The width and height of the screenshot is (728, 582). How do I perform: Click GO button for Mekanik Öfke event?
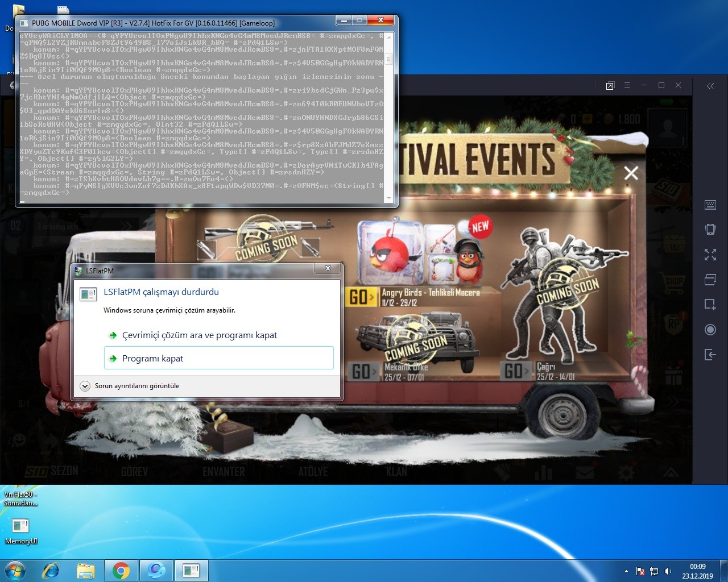click(x=364, y=371)
